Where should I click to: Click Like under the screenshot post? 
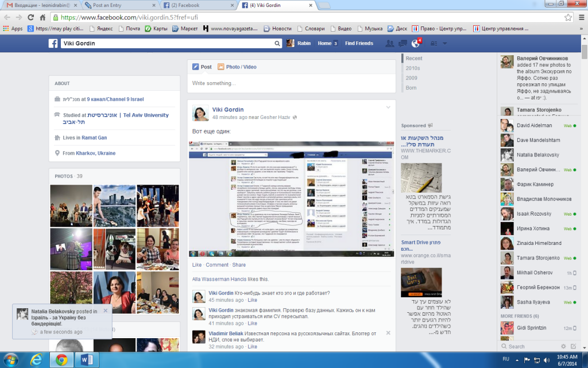pyautogui.click(x=197, y=264)
